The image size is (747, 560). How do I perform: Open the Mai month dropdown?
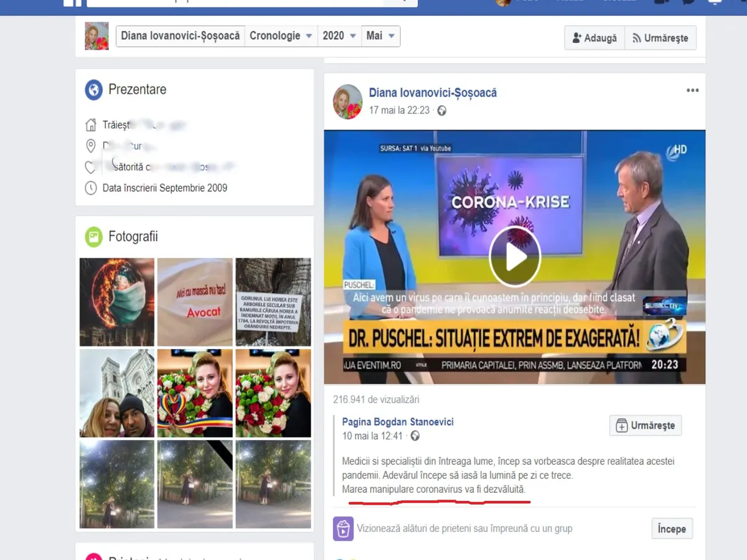[x=381, y=36]
